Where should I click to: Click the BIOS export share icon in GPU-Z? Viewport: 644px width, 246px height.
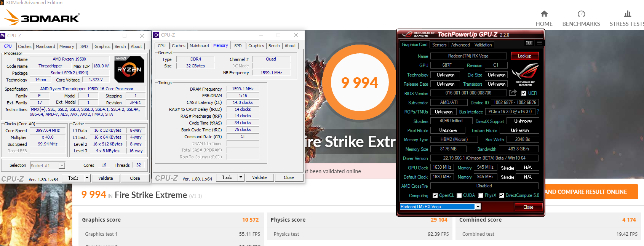tap(513, 93)
